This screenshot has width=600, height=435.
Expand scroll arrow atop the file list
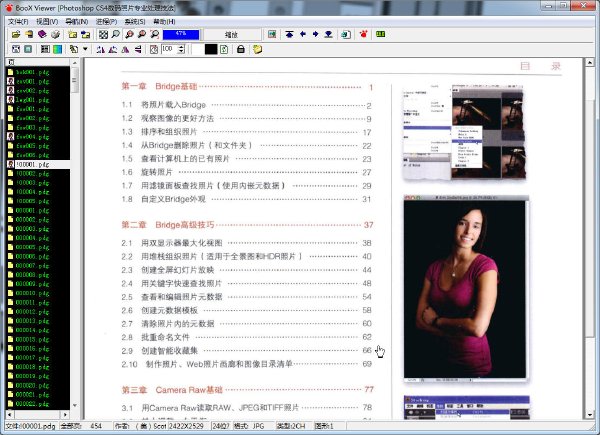click(x=75, y=62)
